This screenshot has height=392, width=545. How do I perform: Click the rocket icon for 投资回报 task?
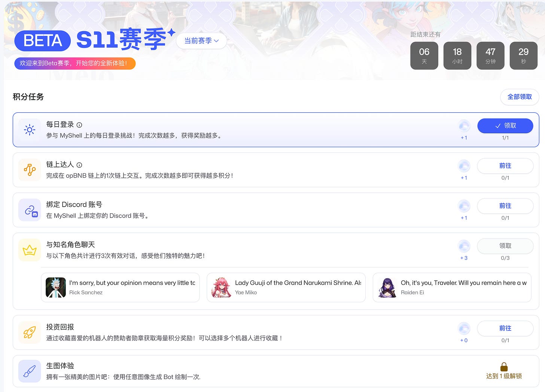29,332
